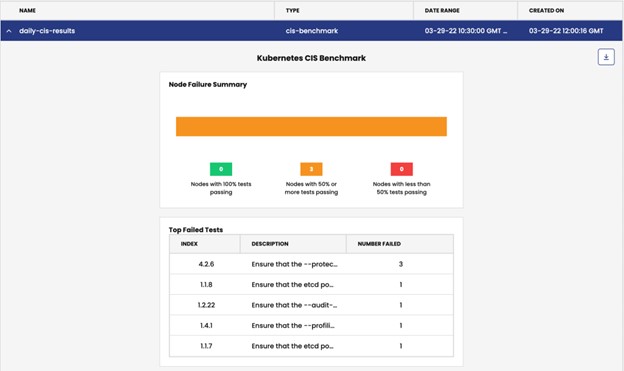Click description 'Ensure that the --audit-...'
624x371 pixels.
click(294, 305)
